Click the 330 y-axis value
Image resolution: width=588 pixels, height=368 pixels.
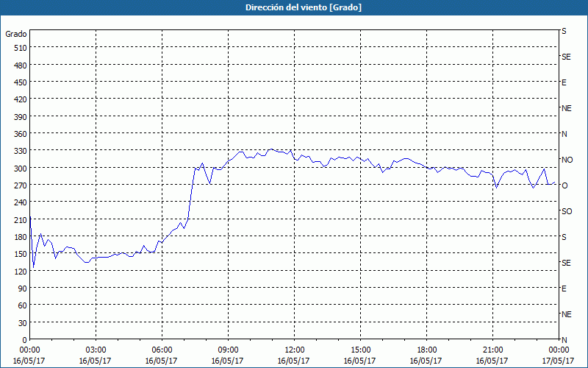pos(21,152)
